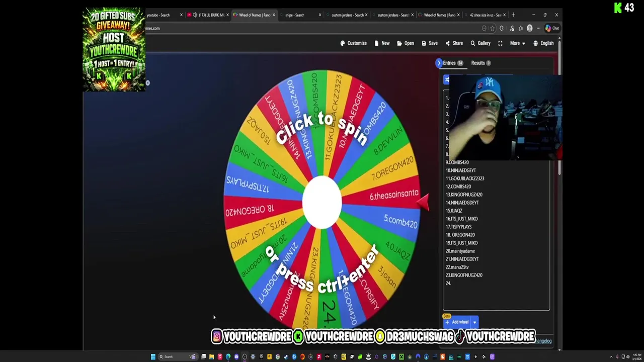Toggle fullscreen mode icon
This screenshot has width=644, height=362.
click(x=500, y=43)
